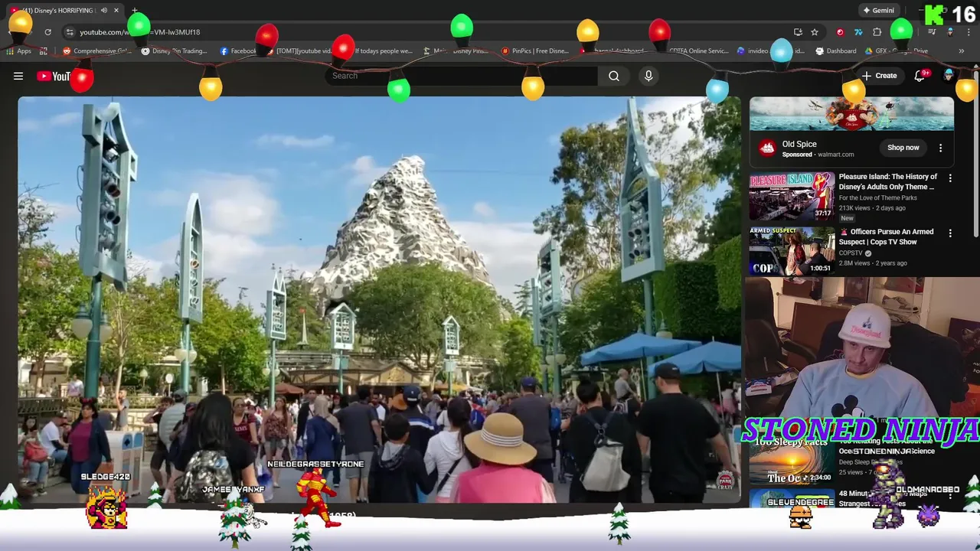Mute tab using speaker icon
The image size is (980, 551).
point(104,11)
